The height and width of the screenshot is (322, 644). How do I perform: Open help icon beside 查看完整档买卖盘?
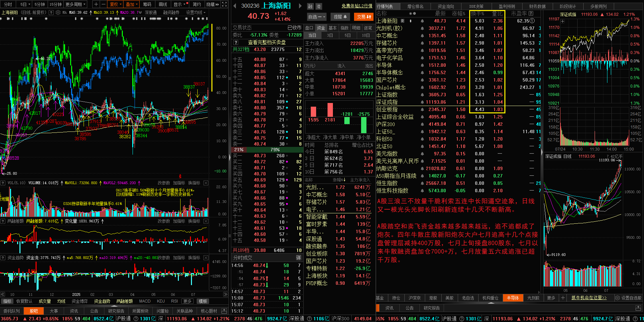click(236, 42)
